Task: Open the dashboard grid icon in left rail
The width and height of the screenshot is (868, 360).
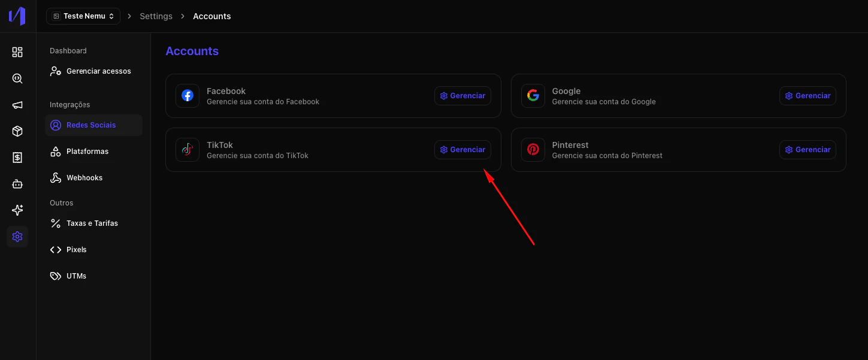Action: [17, 52]
